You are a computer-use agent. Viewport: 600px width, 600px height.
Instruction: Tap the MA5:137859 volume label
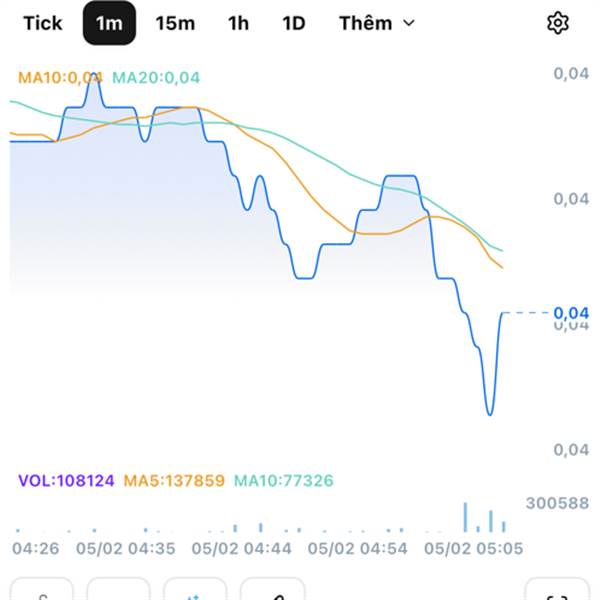tap(174, 481)
